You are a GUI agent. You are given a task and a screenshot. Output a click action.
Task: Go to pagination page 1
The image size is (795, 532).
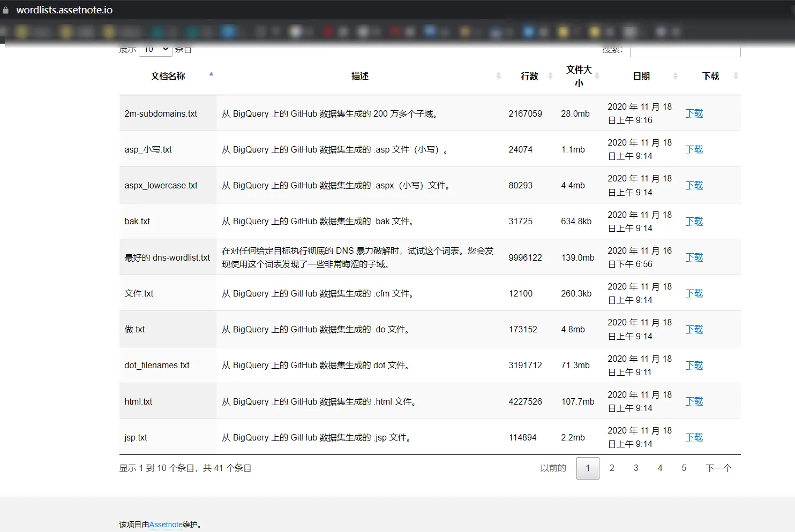click(x=588, y=468)
